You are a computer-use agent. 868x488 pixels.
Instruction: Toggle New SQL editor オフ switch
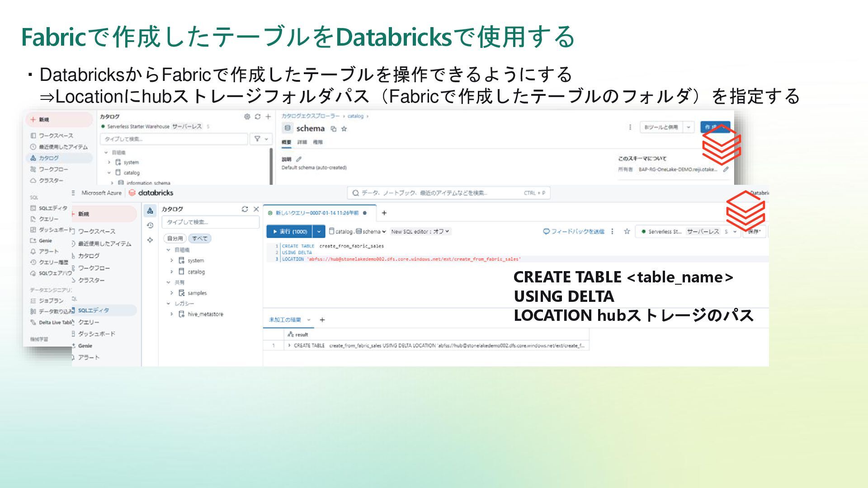click(420, 231)
